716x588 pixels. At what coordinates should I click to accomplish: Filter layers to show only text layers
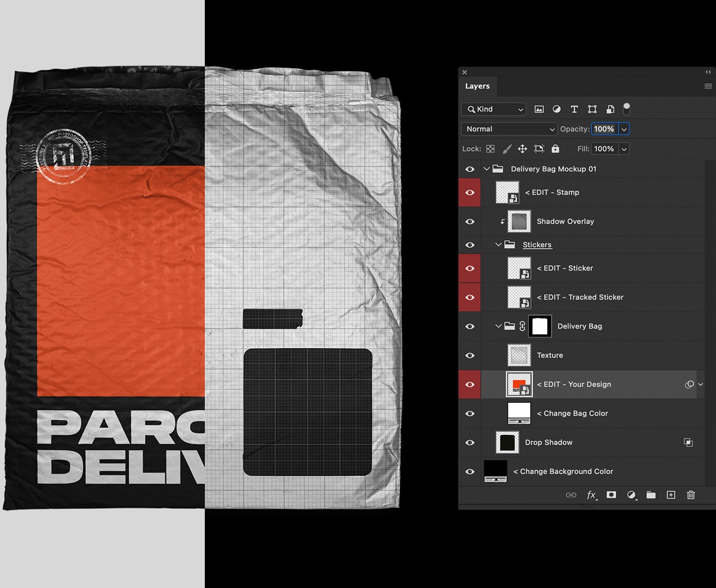coord(574,109)
